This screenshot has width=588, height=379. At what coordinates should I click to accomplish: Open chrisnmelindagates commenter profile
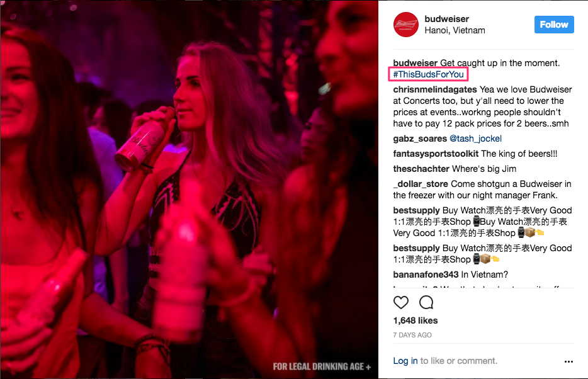coord(434,89)
